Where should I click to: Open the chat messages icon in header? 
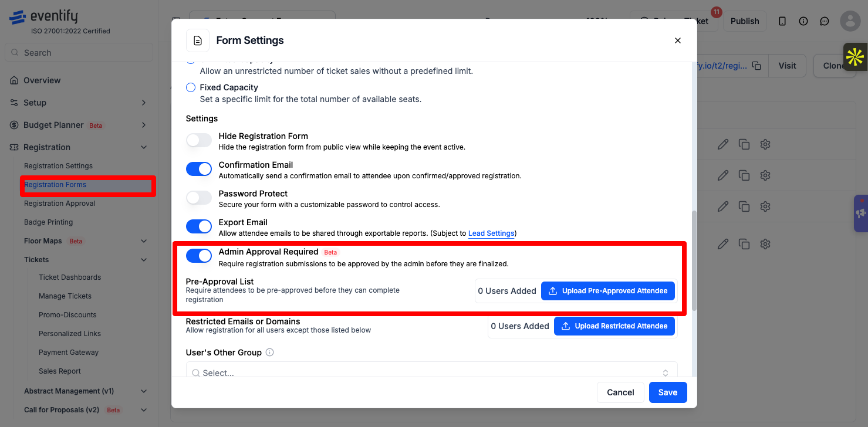pyautogui.click(x=825, y=21)
